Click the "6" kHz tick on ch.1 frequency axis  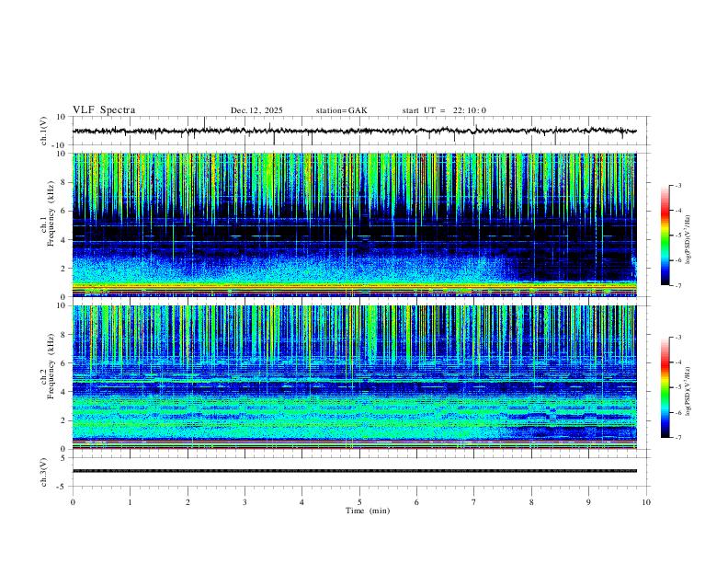(64, 211)
